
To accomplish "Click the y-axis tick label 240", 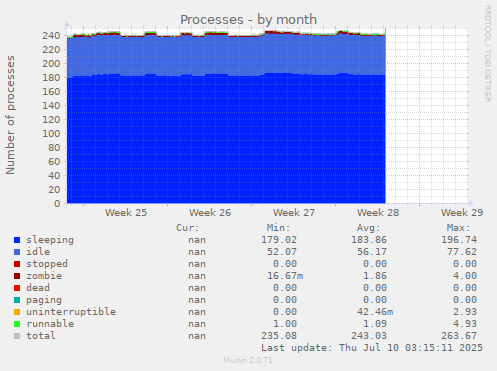I will 51,35.
